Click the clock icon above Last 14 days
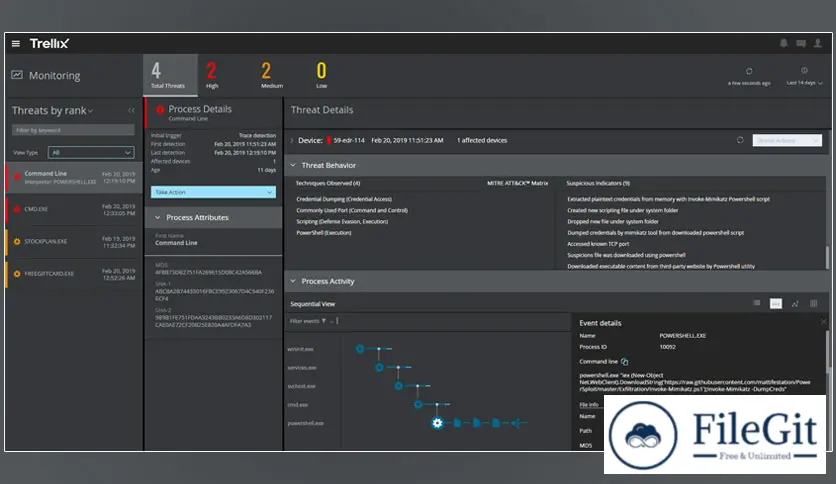Image resolution: width=836 pixels, height=484 pixels. click(x=804, y=70)
